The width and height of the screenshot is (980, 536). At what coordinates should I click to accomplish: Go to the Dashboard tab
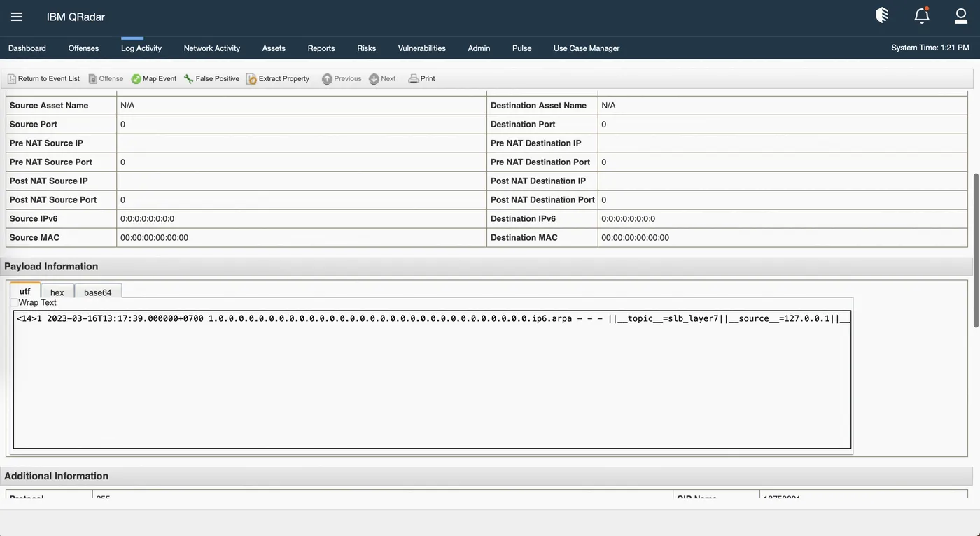click(27, 48)
